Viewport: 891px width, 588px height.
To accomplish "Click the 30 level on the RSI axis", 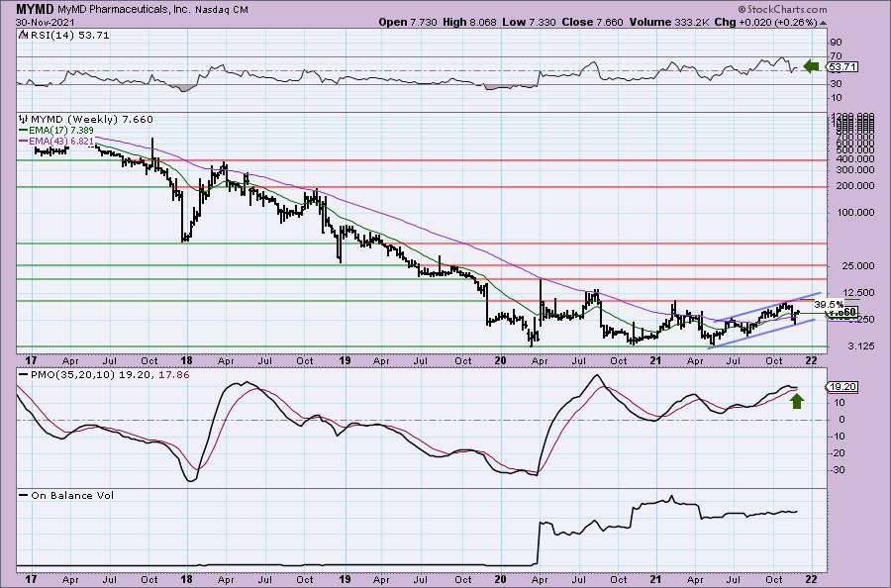I will (836, 83).
